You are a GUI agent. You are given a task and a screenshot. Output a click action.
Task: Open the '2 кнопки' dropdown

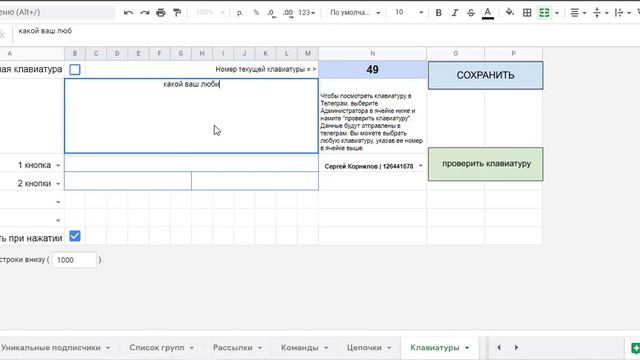pos(58,184)
